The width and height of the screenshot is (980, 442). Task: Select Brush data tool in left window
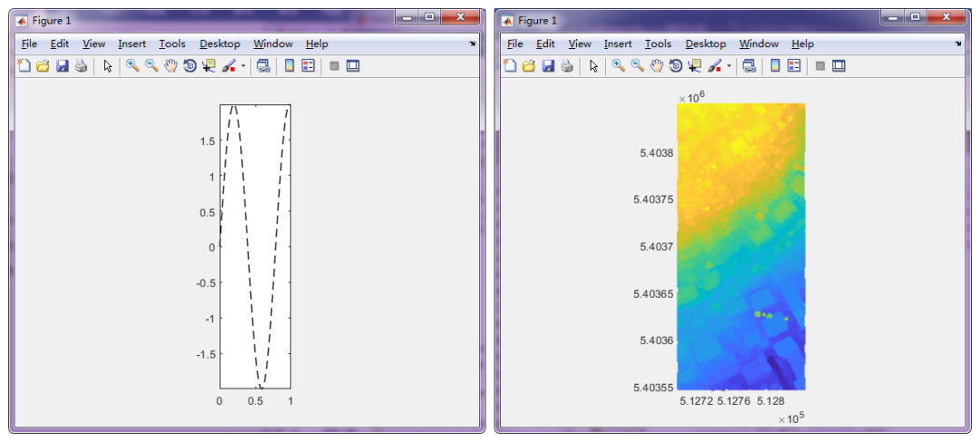click(x=229, y=65)
